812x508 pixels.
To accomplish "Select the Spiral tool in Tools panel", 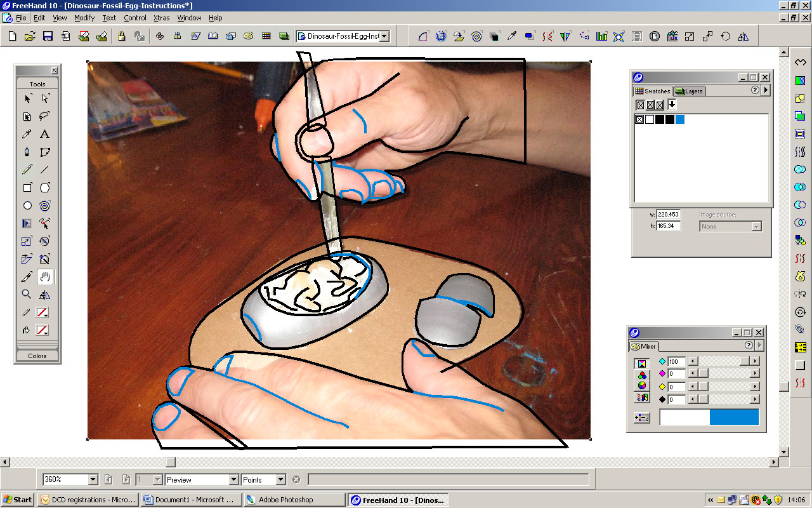I will click(45, 205).
